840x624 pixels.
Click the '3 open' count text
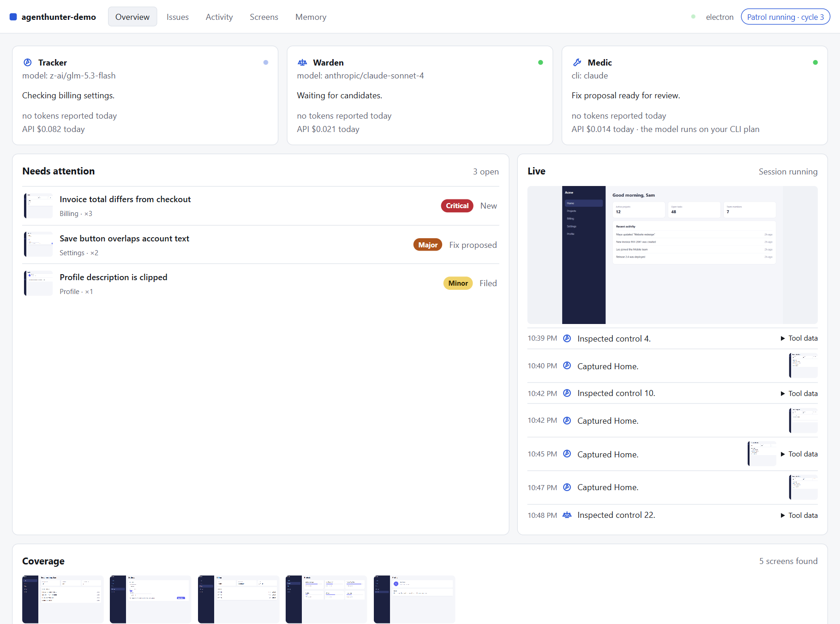(x=486, y=172)
